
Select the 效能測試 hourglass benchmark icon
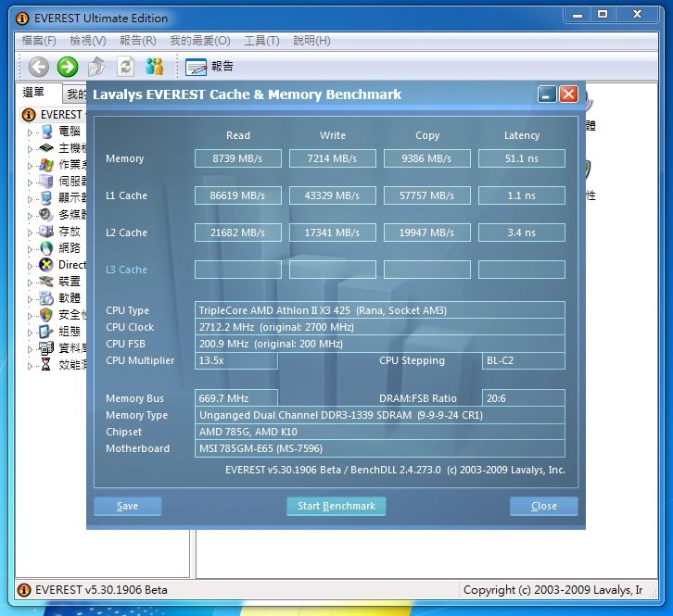[x=46, y=365]
